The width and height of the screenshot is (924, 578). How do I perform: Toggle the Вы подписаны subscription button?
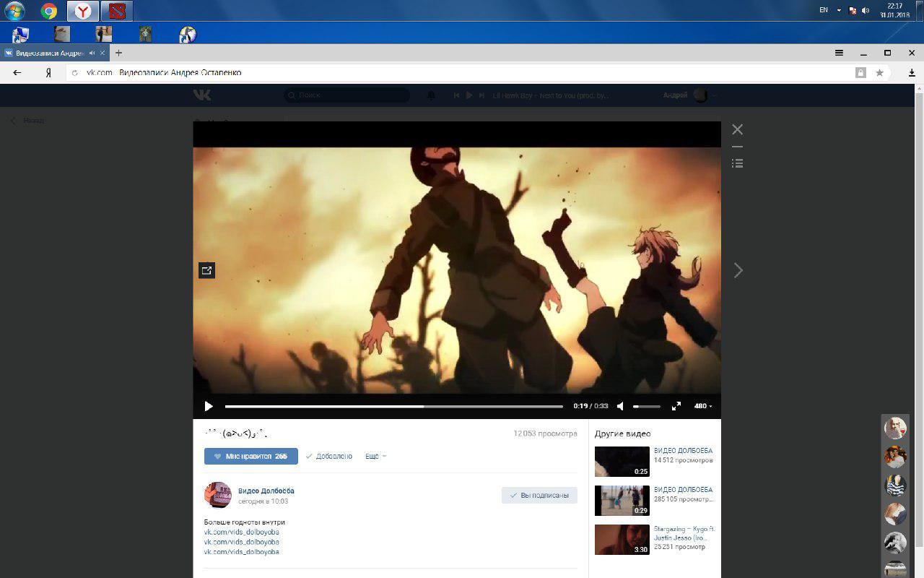pyautogui.click(x=539, y=496)
